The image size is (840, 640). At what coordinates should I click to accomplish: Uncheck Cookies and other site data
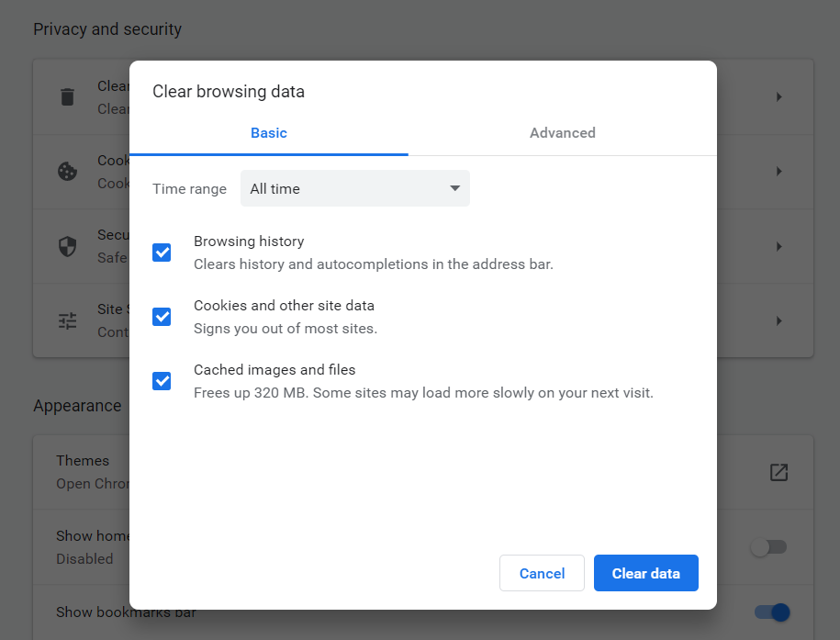[162, 317]
